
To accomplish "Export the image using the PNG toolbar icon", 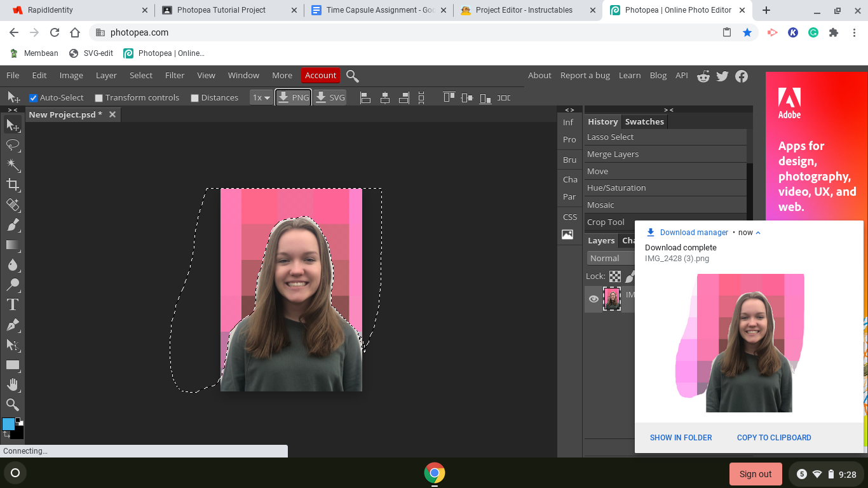I will coord(293,97).
